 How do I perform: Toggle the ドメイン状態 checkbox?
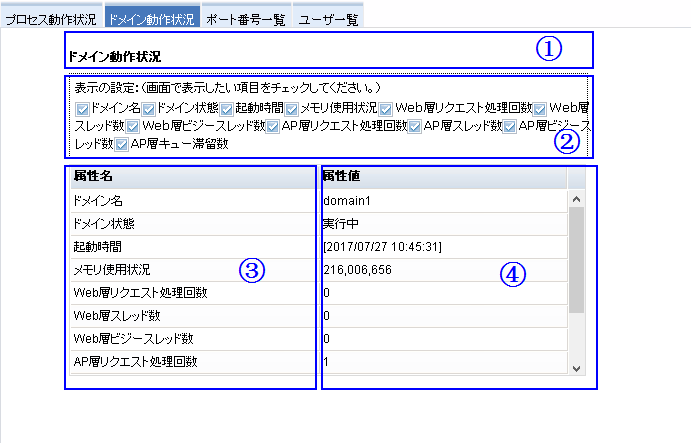[x=149, y=108]
